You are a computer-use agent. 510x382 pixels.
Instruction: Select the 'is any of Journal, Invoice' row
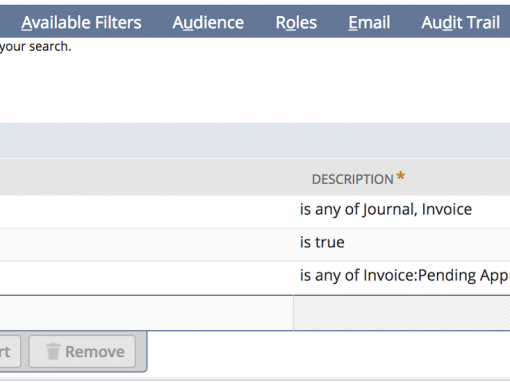click(x=255, y=211)
